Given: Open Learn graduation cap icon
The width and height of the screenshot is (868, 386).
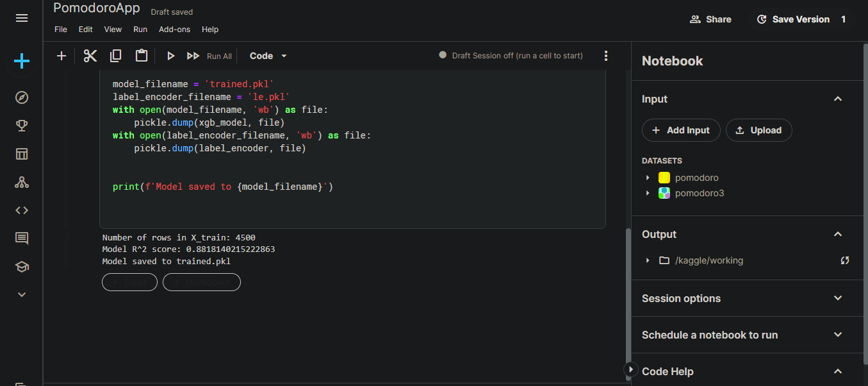Looking at the screenshot, I should pos(22,267).
